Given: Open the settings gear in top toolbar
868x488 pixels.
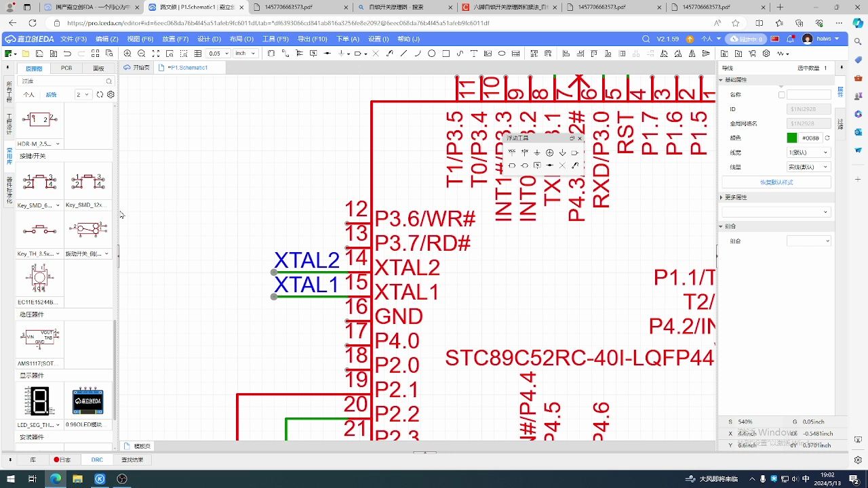Looking at the screenshot, I should [766, 53].
